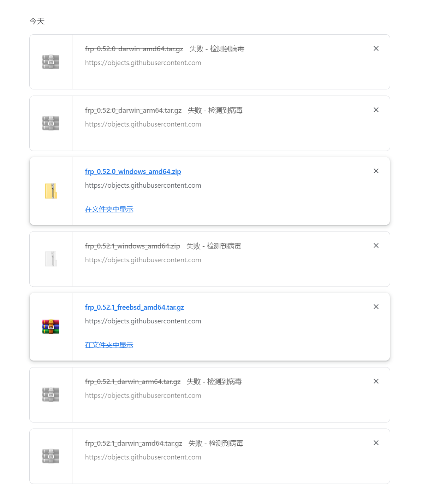422x504 pixels.
Task: Show frp_0.52.0_windows_amd64.zip in folder
Action: pos(109,209)
